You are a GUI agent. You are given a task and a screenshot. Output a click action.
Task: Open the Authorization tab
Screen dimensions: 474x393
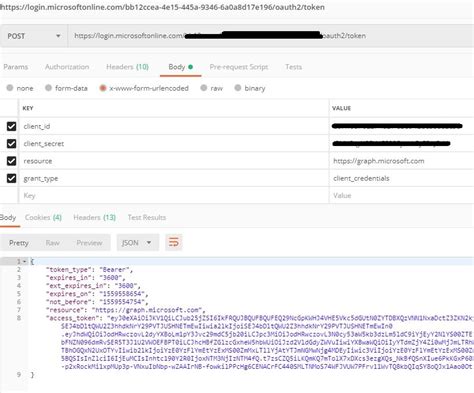(x=67, y=67)
